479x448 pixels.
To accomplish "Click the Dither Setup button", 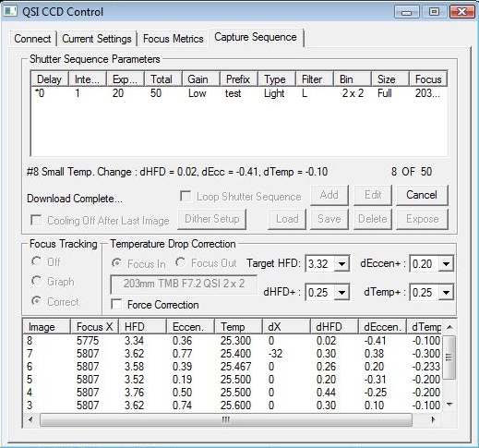I will coord(212,219).
